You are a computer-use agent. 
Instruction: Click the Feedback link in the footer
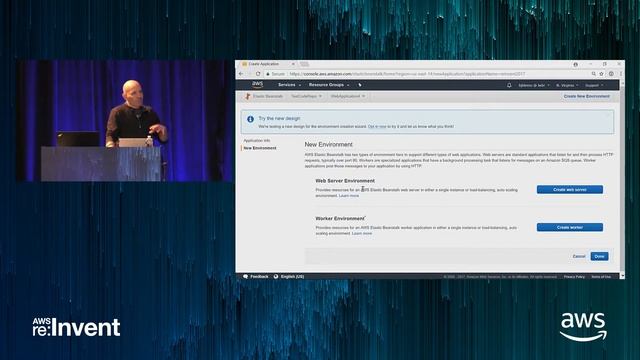pos(259,276)
